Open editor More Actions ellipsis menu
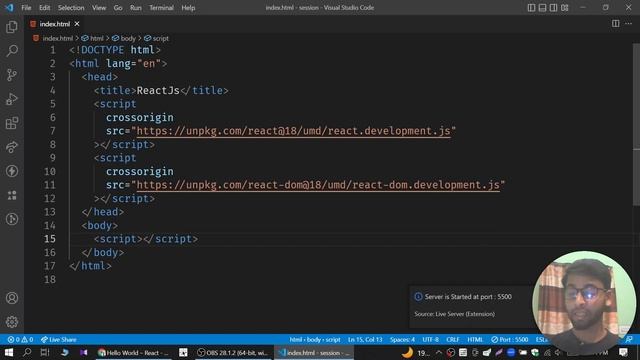 click(x=628, y=24)
